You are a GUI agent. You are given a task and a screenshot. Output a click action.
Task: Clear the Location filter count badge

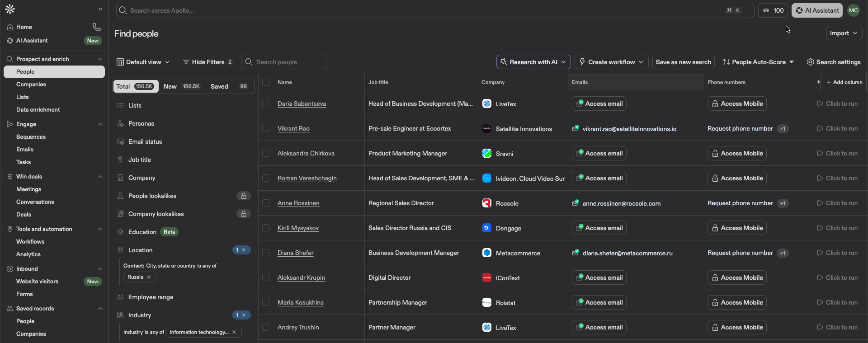tap(241, 250)
